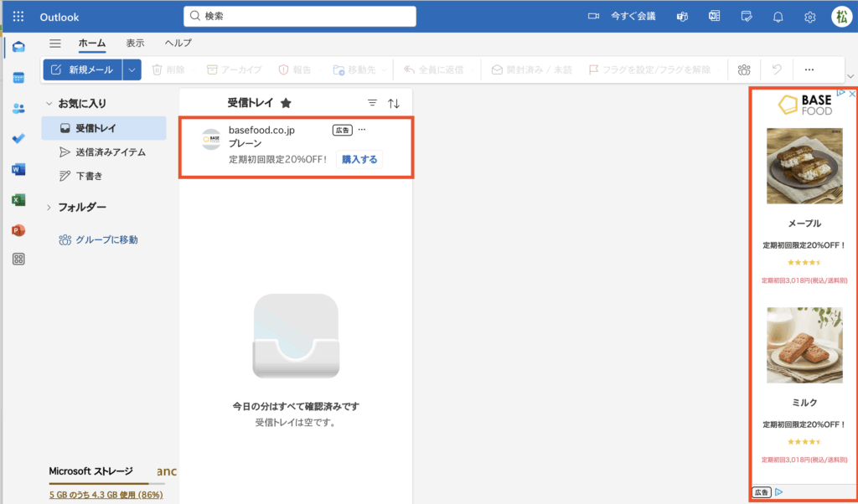Open Calendar in the left app rail
The height and width of the screenshot is (504, 858).
pos(18,78)
